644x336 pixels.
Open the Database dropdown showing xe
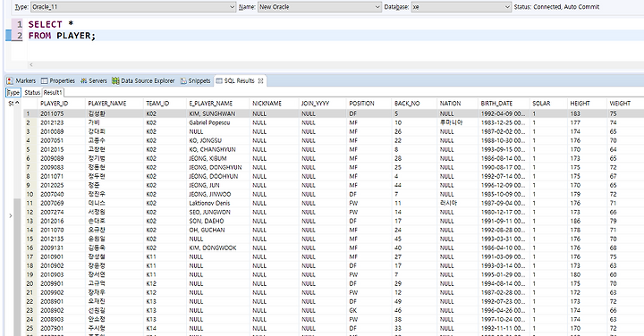[461, 7]
